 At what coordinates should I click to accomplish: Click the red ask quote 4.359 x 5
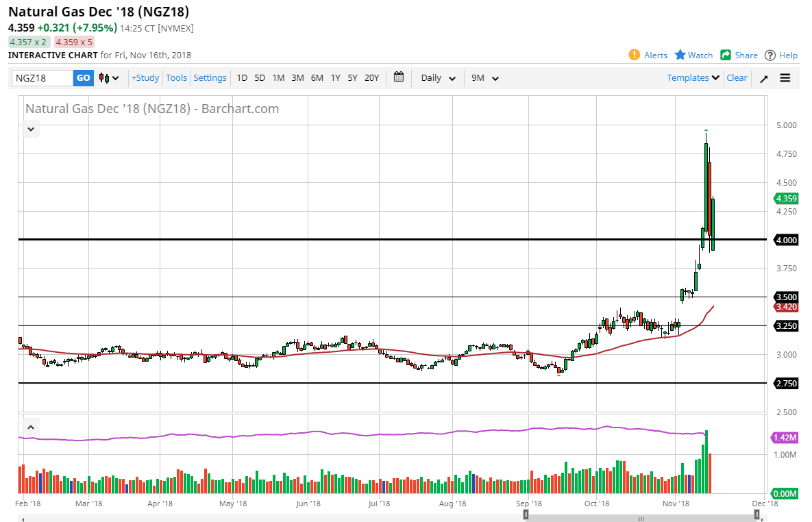74,42
